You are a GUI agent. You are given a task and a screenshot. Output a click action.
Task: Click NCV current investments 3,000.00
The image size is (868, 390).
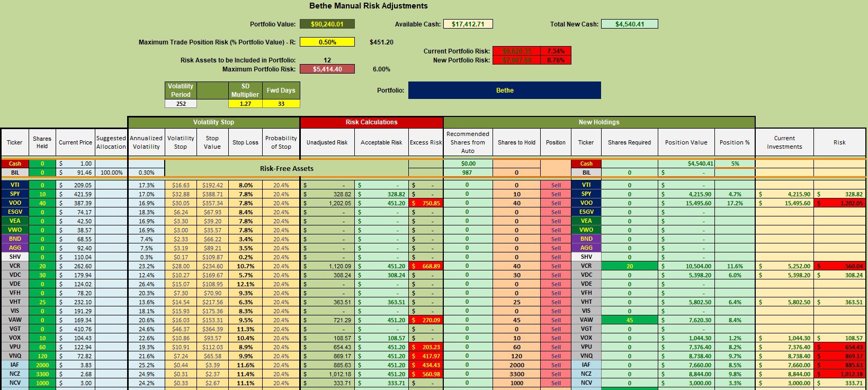784,383
